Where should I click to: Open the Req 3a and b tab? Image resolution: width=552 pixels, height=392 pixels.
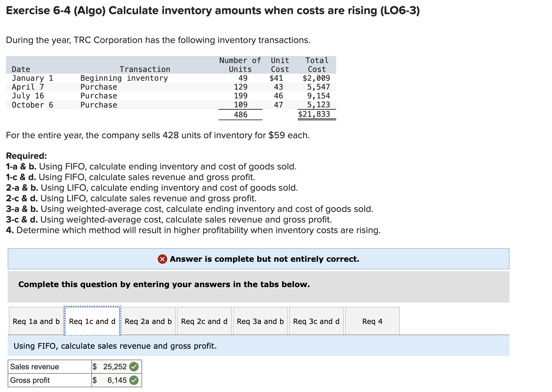(x=260, y=321)
